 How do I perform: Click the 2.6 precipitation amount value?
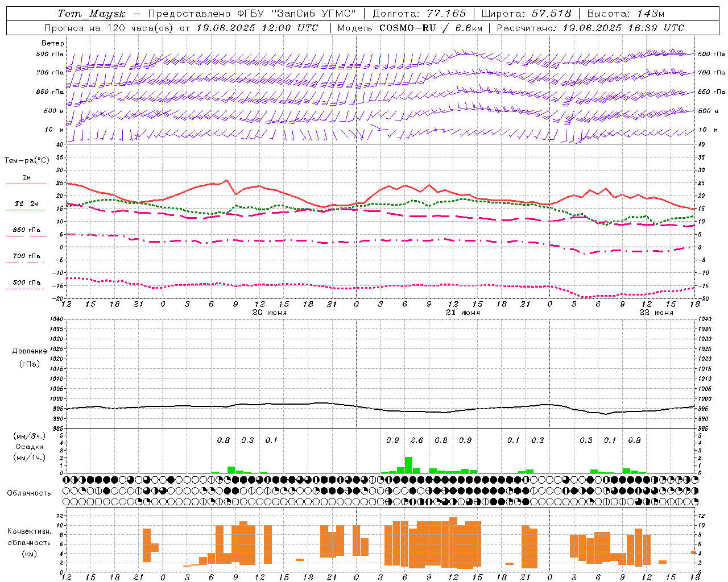tap(417, 440)
